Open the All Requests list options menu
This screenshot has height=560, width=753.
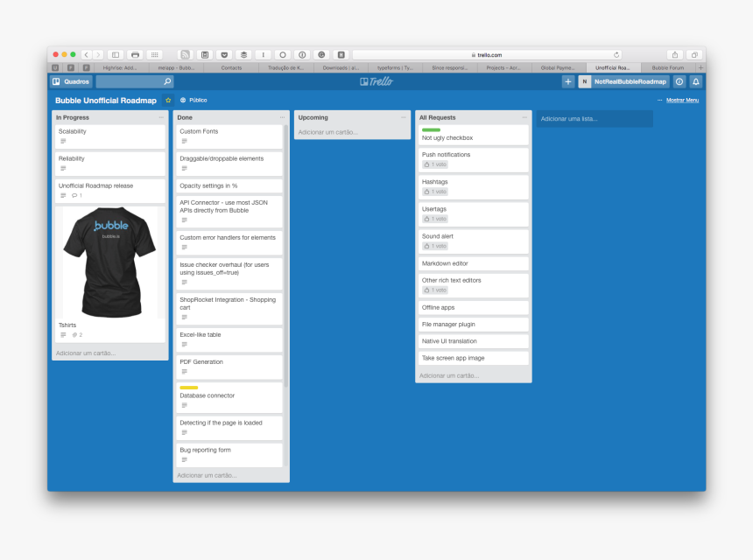click(x=524, y=117)
